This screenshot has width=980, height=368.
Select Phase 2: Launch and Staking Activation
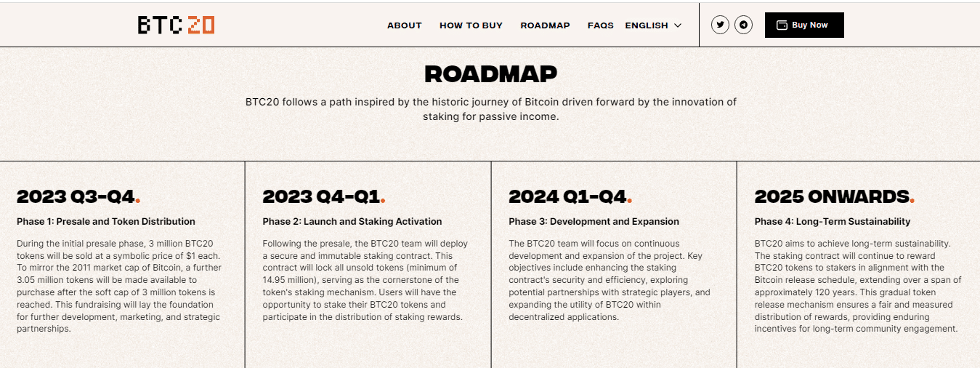[x=352, y=221]
